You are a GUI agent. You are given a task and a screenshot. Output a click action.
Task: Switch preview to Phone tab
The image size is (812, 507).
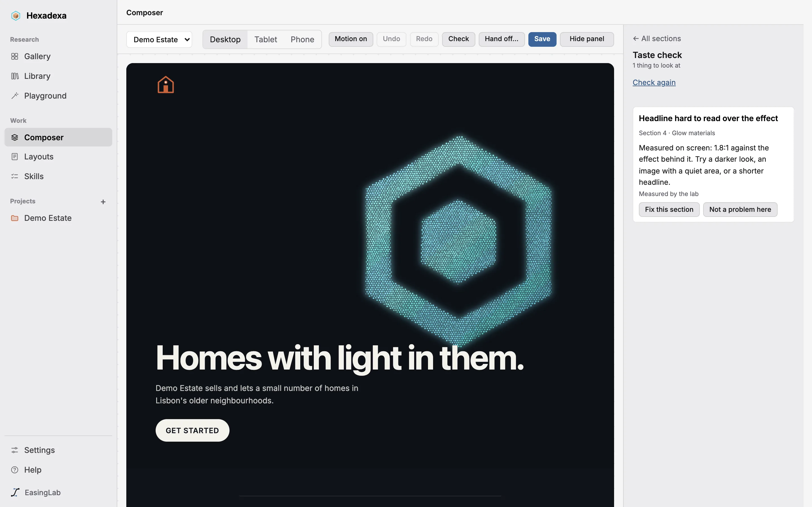click(302, 39)
